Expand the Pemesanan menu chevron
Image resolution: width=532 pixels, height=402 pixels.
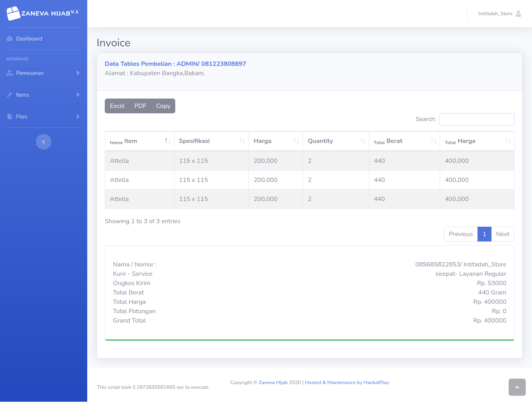[78, 73]
